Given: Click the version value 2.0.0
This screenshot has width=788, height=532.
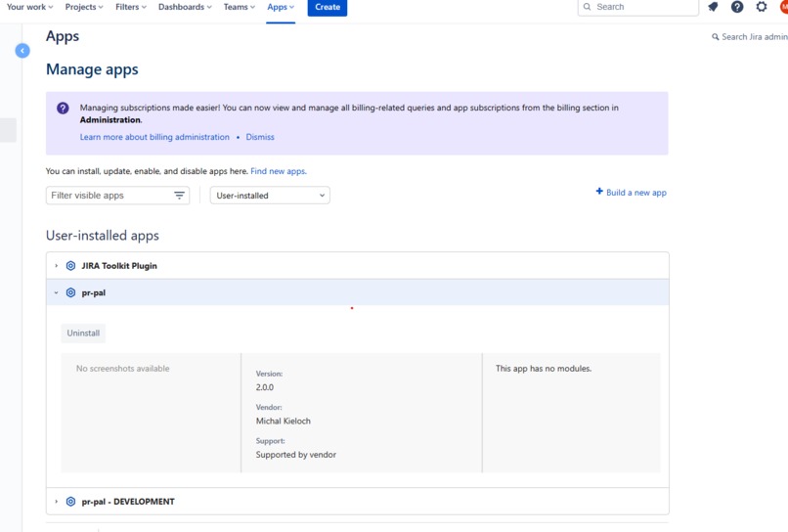Looking at the screenshot, I should tap(265, 387).
